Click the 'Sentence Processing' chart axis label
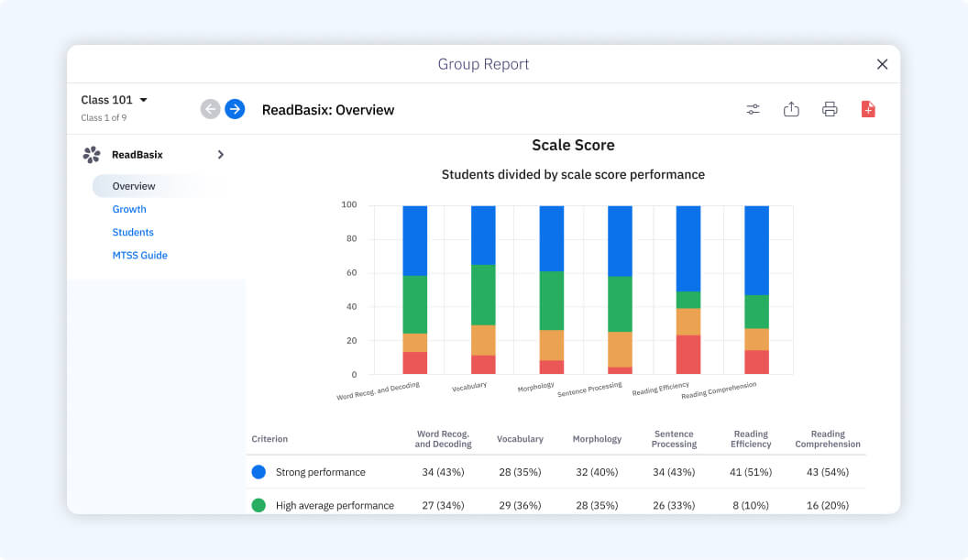Image resolution: width=968 pixels, height=560 pixels. tap(589, 390)
